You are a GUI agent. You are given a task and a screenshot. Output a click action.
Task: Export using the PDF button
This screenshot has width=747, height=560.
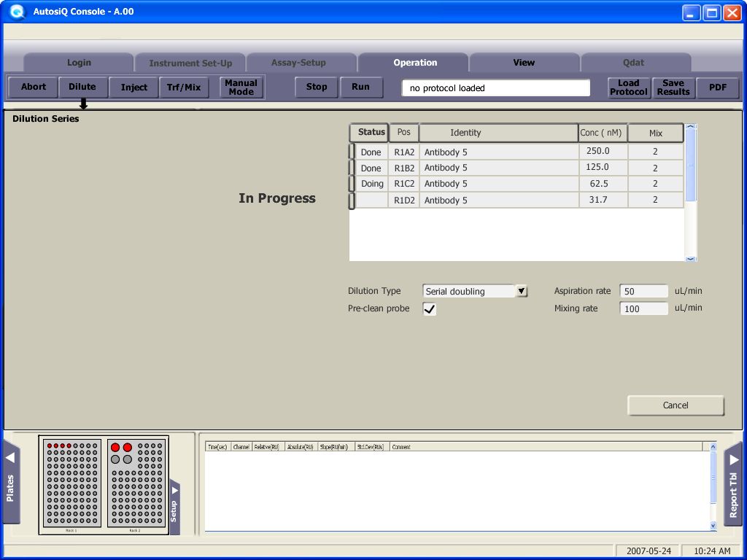(x=718, y=87)
